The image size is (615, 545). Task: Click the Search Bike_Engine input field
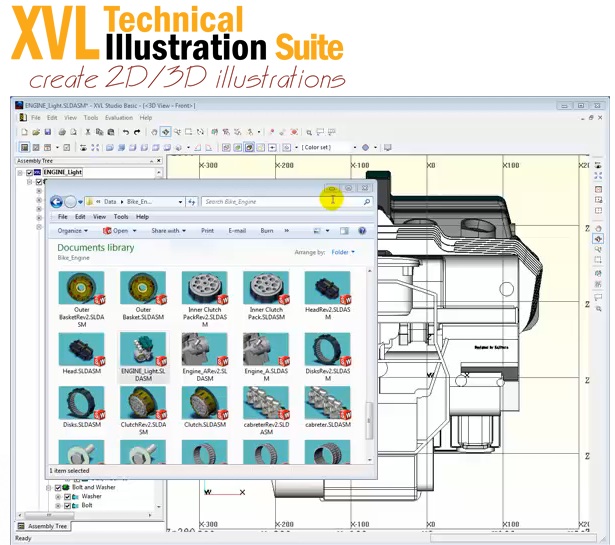282,202
